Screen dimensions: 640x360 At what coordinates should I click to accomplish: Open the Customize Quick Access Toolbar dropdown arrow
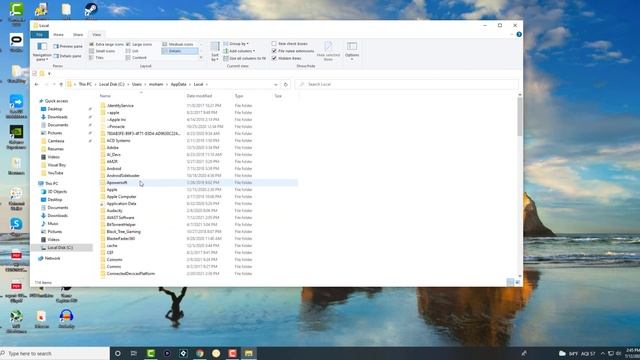coord(49,73)
